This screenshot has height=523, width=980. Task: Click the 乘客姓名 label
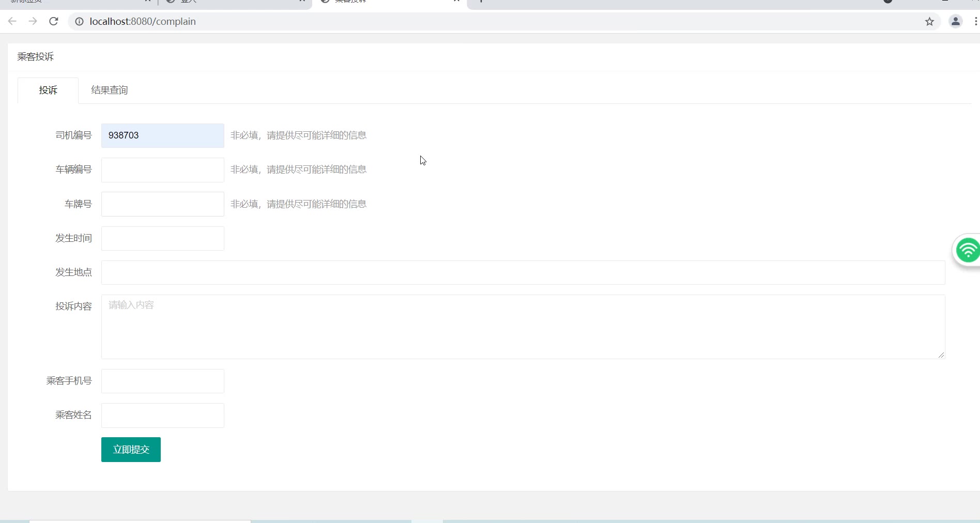(x=73, y=415)
